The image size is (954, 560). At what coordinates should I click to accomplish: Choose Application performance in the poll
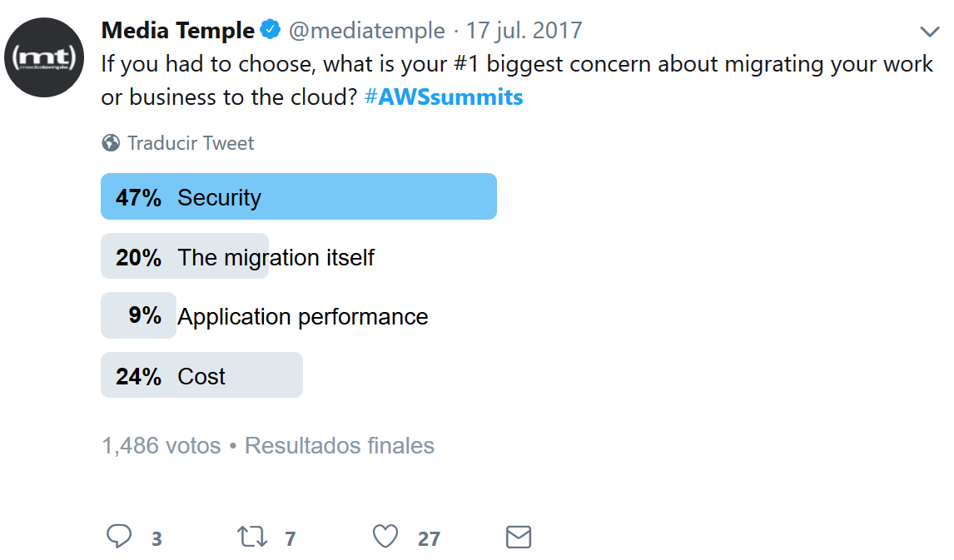point(250,315)
